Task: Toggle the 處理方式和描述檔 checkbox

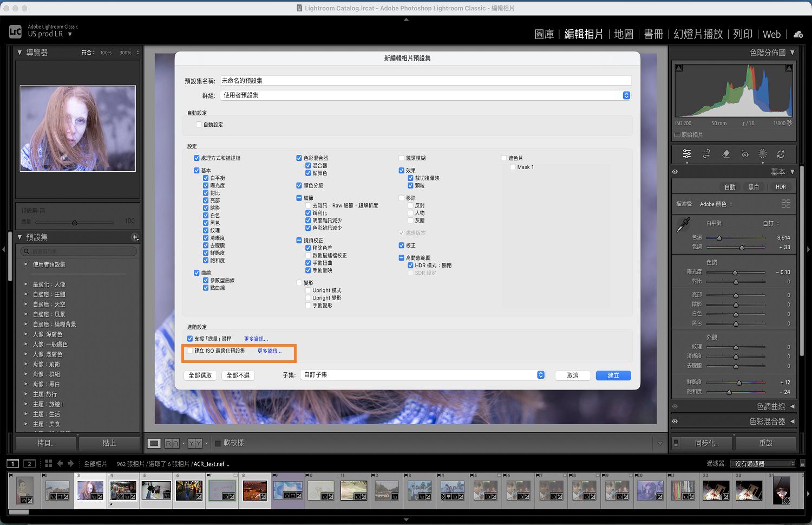Action: (x=197, y=158)
